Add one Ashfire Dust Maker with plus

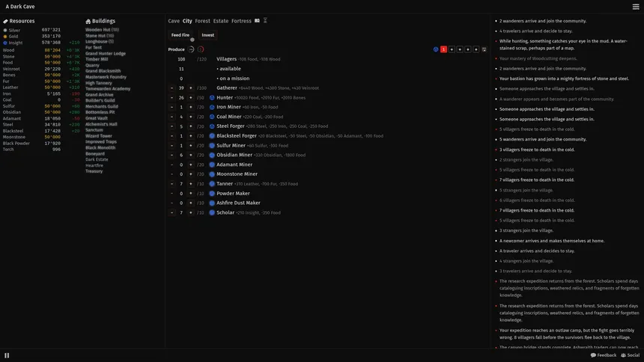tap(190, 203)
